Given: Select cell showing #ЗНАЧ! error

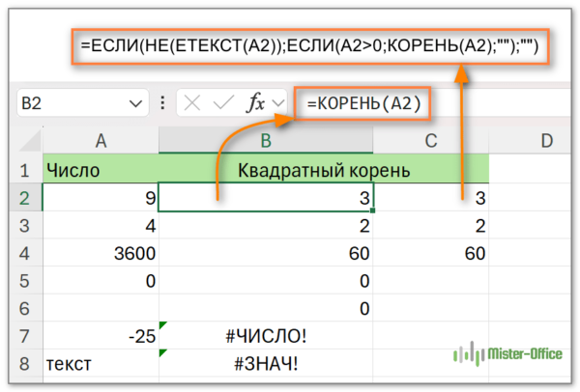Looking at the screenshot, I should pos(267,365).
